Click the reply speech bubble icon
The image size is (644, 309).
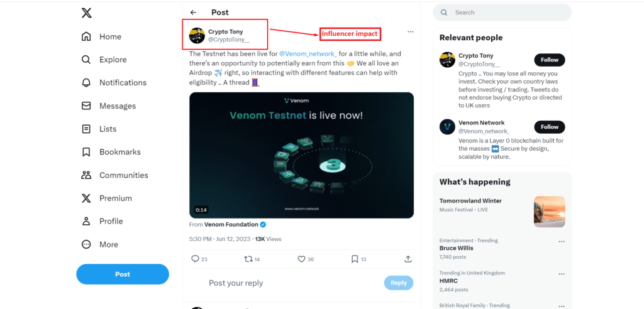click(195, 259)
